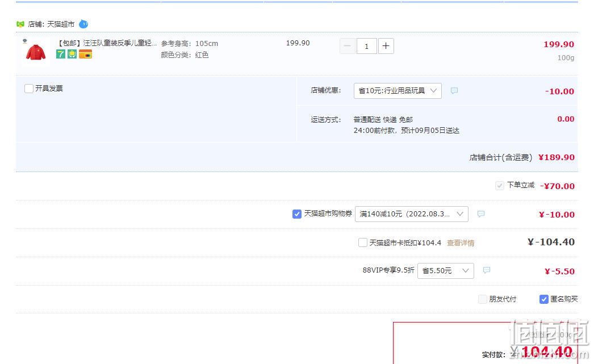The width and height of the screenshot is (594, 364).
Task: Enable the 朋友代付 checkbox
Action: pyautogui.click(x=482, y=299)
